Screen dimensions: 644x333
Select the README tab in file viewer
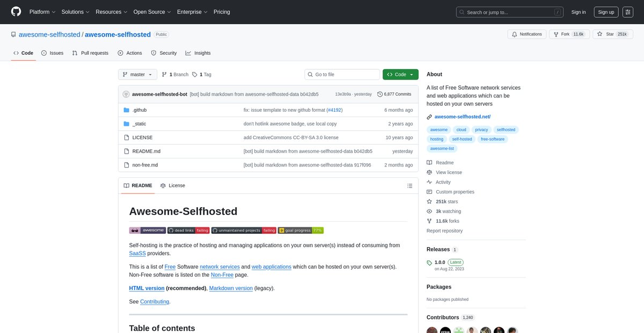pyautogui.click(x=137, y=185)
